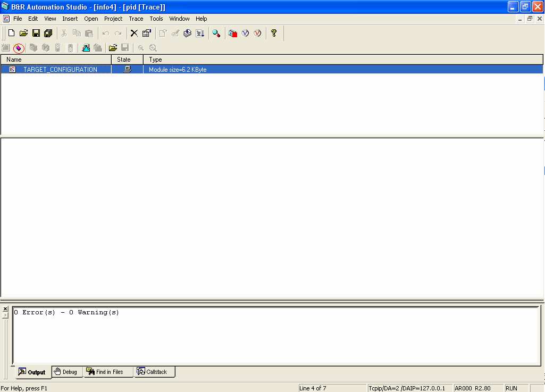Viewport: 545px width, 392px height.
Task: Click the Line 4 of 7 status field
Action: 332,388
